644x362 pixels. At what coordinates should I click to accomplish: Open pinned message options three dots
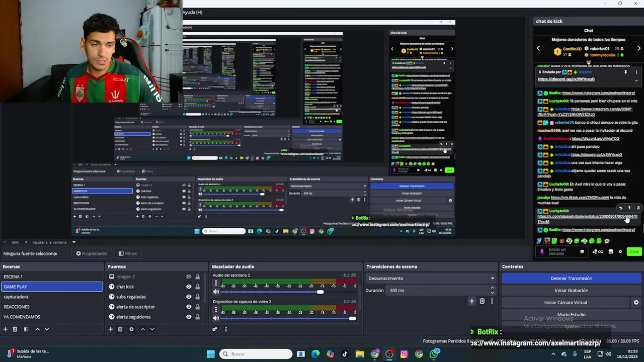(636, 72)
